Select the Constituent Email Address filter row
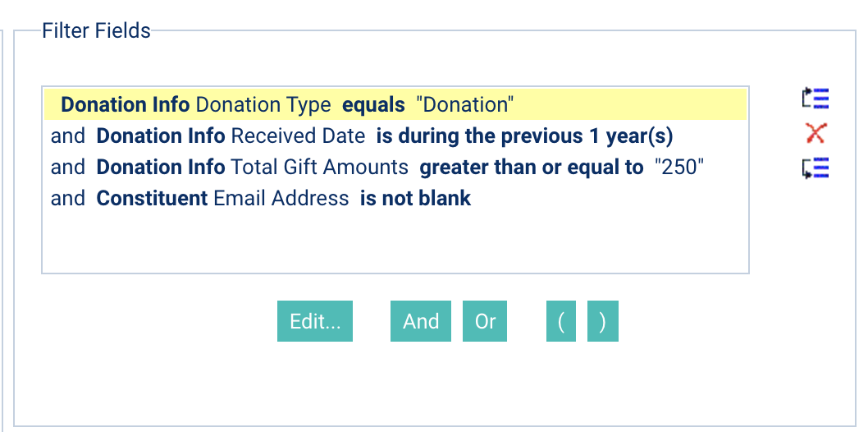 395,198
